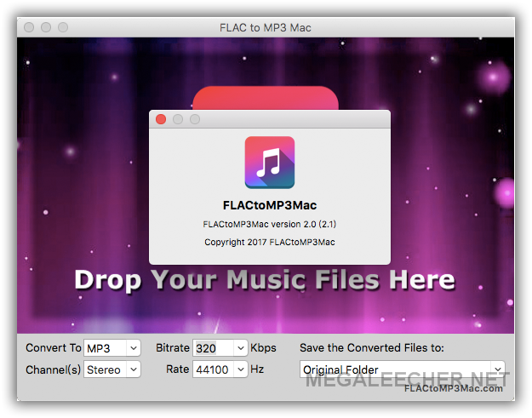The width and height of the screenshot is (532, 418).
Task: Click the 'Save the Converted Files to:' label
Action: click(x=372, y=348)
